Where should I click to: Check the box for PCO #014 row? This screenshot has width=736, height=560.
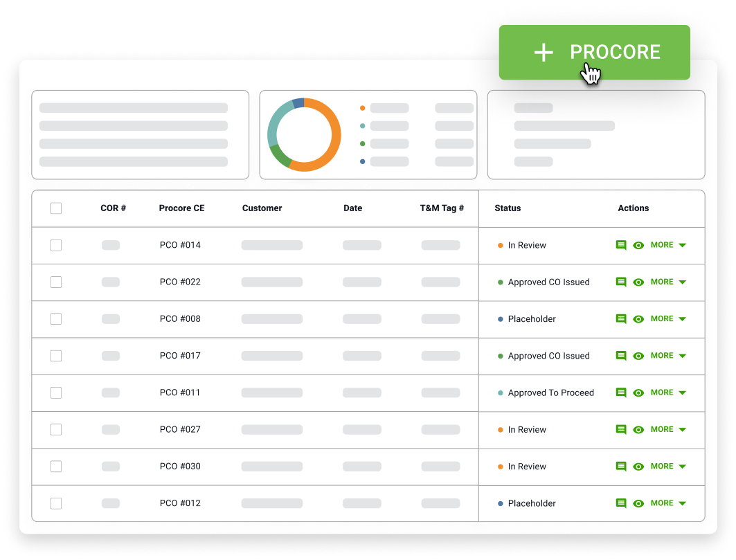pyautogui.click(x=56, y=245)
